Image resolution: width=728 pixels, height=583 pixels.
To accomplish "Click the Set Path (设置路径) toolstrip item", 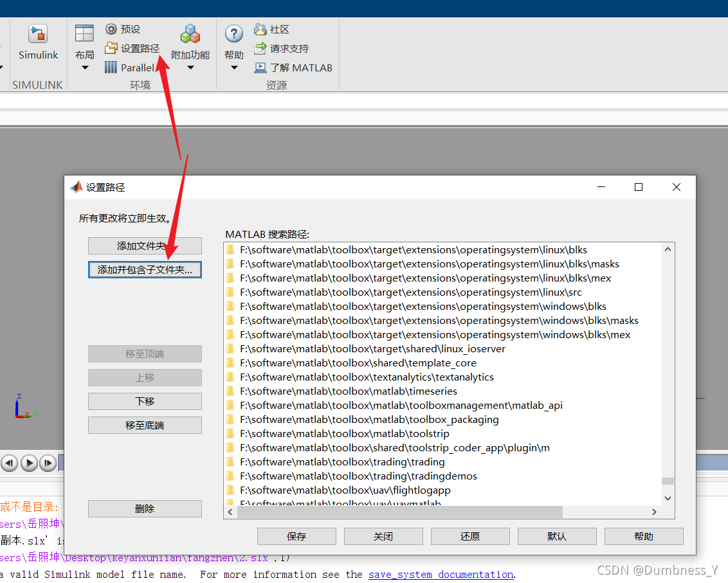I will pyautogui.click(x=132, y=48).
